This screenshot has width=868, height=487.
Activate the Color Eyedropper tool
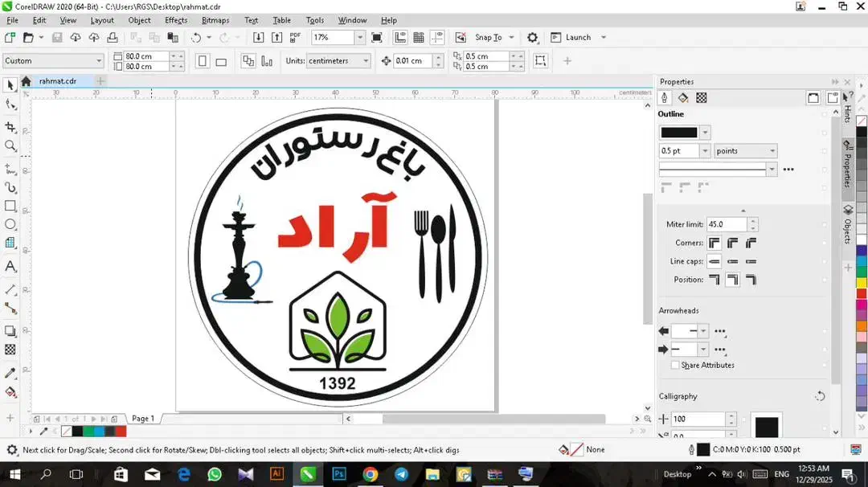[10, 374]
